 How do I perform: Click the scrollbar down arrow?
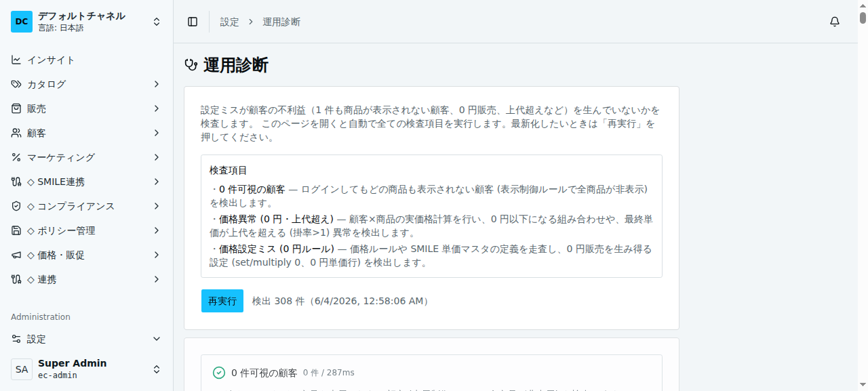[x=863, y=386]
